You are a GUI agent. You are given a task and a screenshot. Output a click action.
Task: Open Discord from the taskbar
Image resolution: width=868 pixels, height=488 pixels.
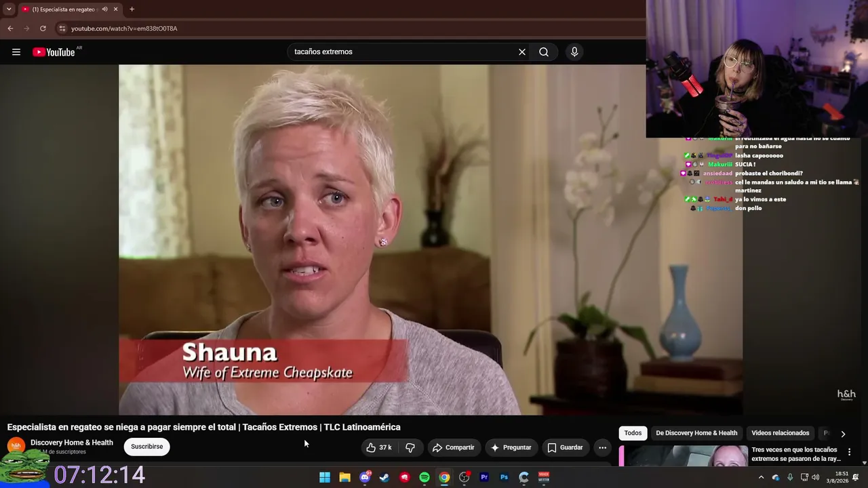365,477
